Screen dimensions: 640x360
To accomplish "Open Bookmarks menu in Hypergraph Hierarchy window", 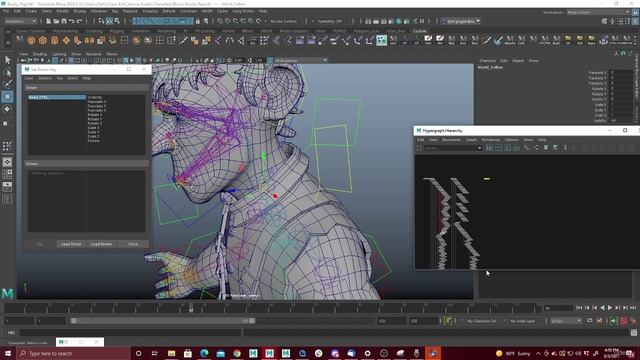I will [x=451, y=140].
